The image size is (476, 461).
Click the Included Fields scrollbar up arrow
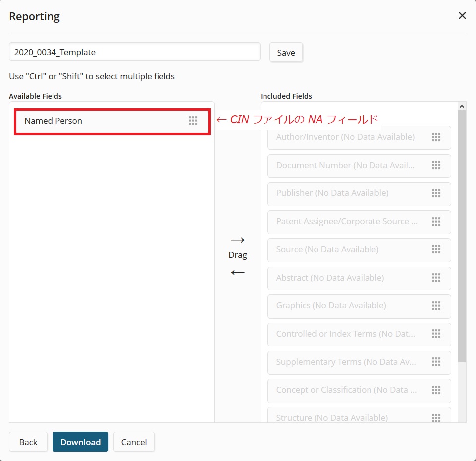tap(462, 106)
